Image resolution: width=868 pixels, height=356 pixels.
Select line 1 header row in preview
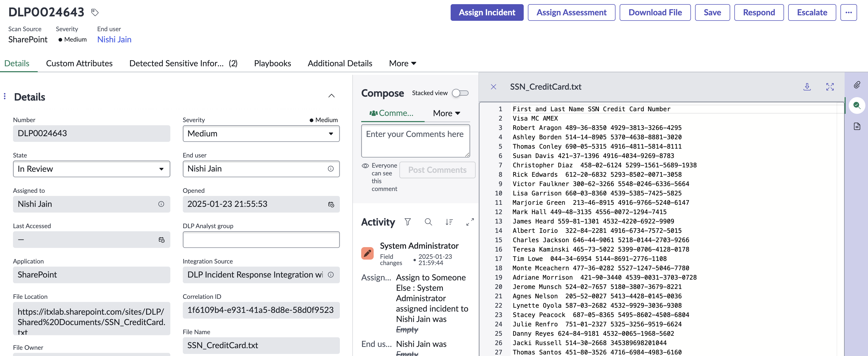coord(592,109)
